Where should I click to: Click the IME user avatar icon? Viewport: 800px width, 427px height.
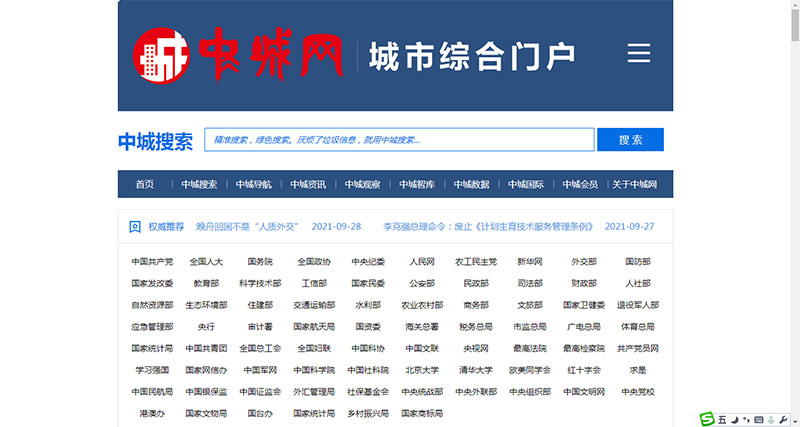pyautogui.click(x=772, y=418)
